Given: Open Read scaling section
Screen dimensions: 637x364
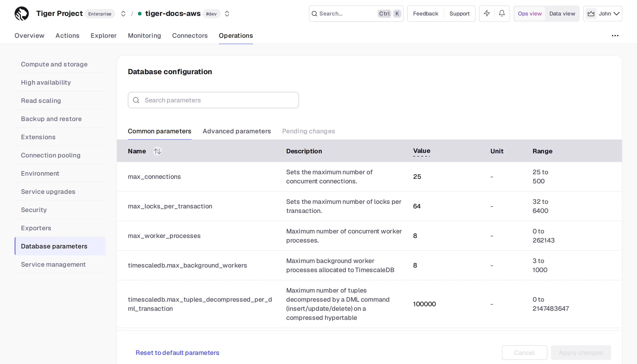Looking at the screenshot, I should [60, 101].
